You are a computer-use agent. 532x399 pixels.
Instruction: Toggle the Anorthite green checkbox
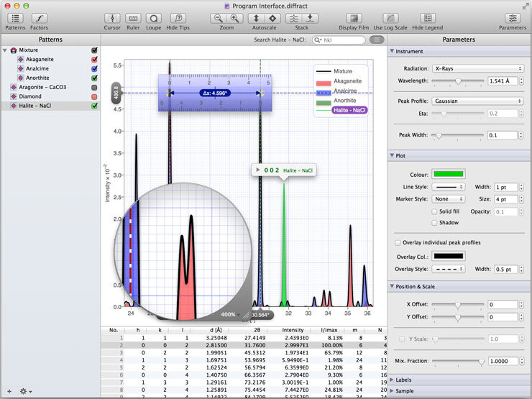tap(94, 78)
